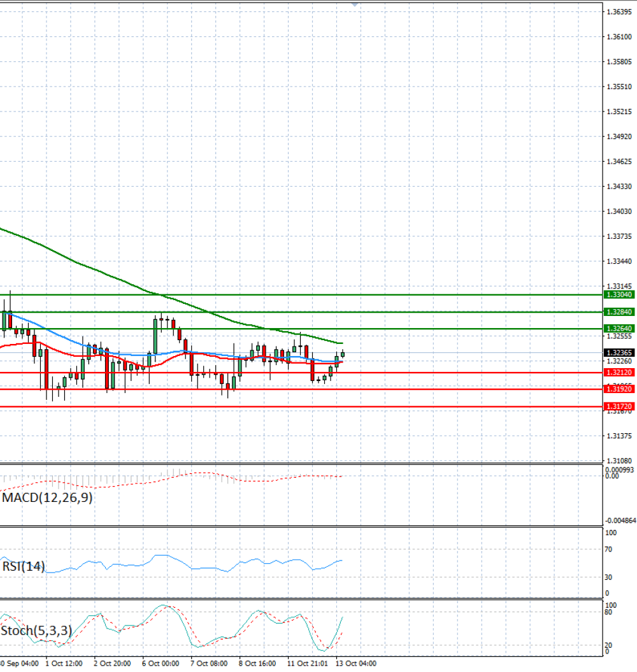Image resolution: width=637 pixels, height=672 pixels.
Task: Click the 1.33735 price axis value
Action: pyautogui.click(x=619, y=236)
